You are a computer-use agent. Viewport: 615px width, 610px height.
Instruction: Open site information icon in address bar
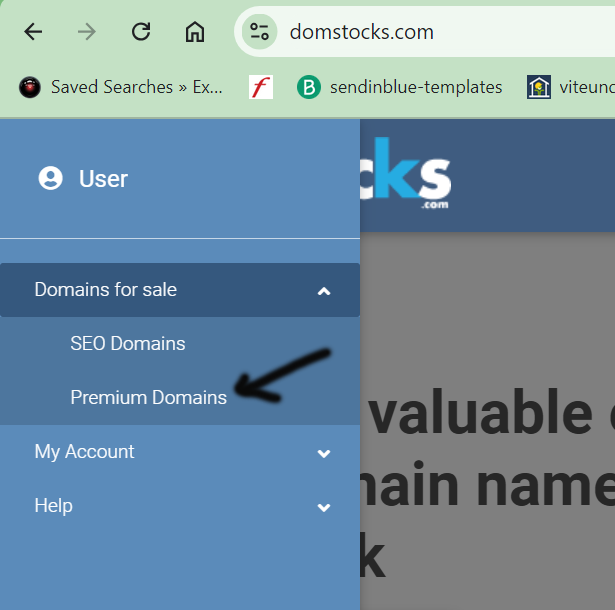[x=260, y=32]
